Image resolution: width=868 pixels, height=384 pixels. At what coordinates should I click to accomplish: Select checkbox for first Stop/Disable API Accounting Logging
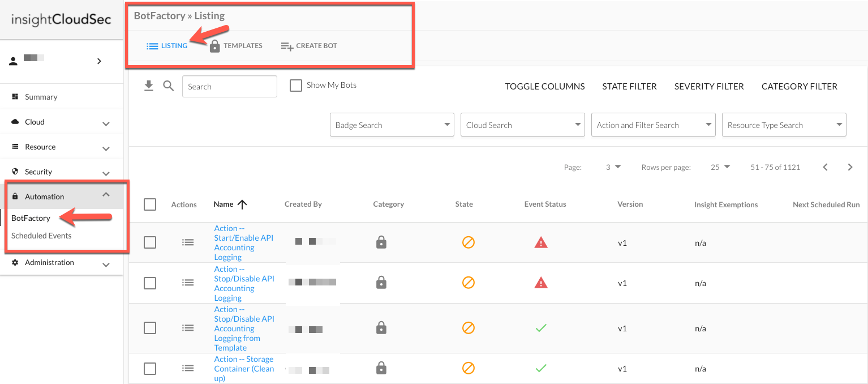point(150,283)
